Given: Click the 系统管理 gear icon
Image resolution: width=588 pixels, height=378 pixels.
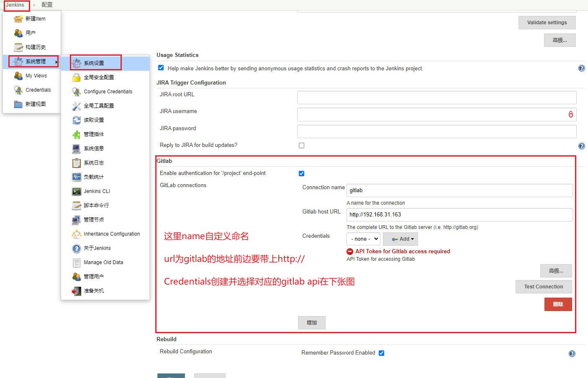Looking at the screenshot, I should [18, 62].
